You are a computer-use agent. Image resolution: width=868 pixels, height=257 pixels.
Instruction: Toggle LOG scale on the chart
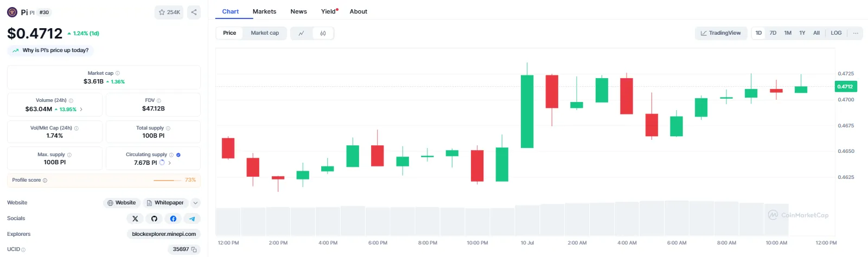(837, 33)
